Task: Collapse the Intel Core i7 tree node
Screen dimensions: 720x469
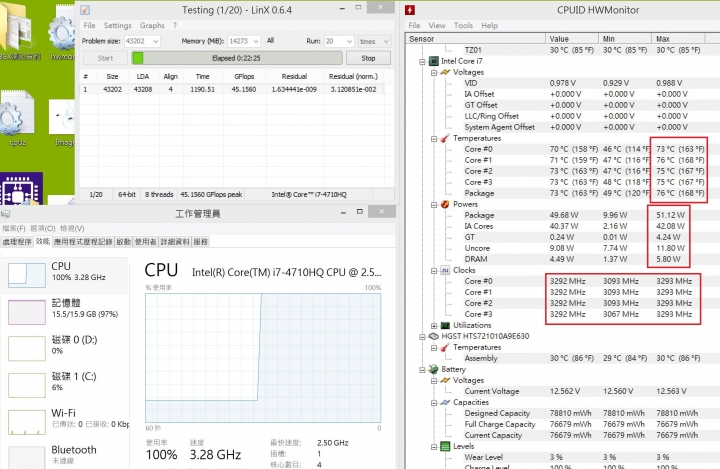Action: (422, 62)
